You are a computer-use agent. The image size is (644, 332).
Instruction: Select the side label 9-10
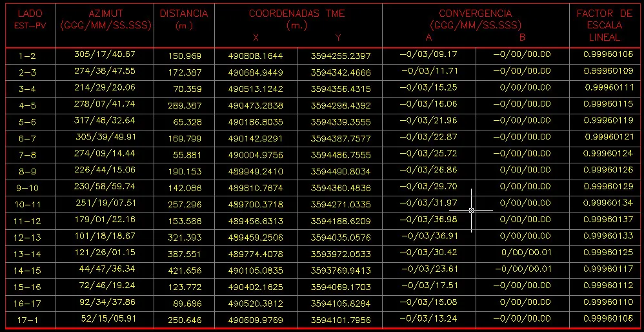(28, 188)
